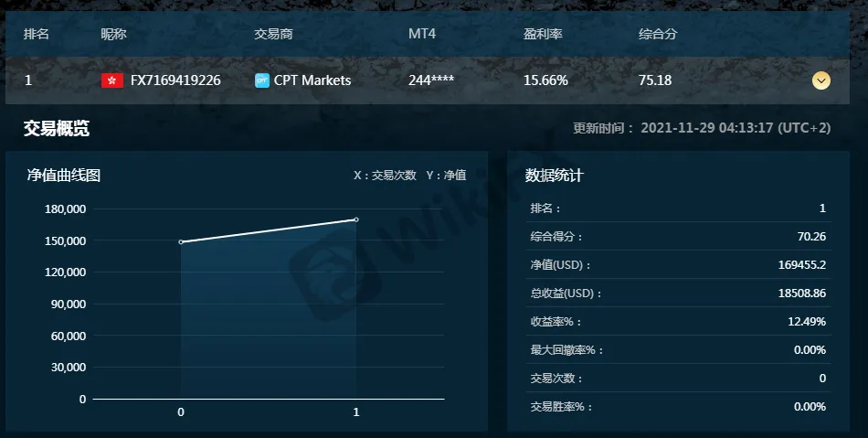The height and width of the screenshot is (438, 868).
Task: Select the 收益率% value 12.49%
Action: pyautogui.click(x=807, y=322)
